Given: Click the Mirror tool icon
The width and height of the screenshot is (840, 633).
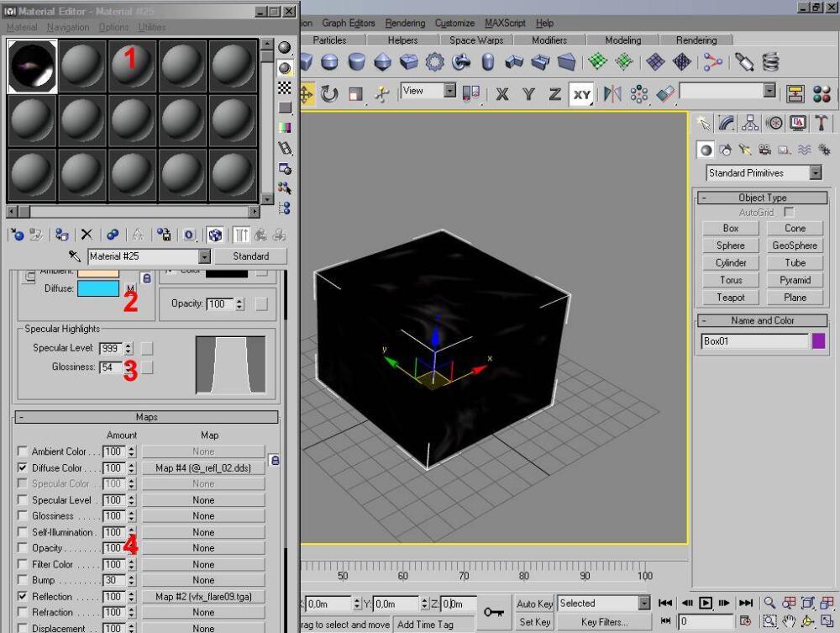Looking at the screenshot, I should (612, 94).
